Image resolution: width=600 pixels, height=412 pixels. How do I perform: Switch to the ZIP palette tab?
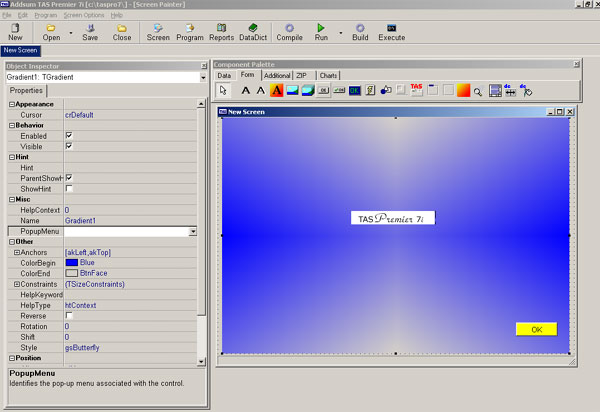(304, 75)
